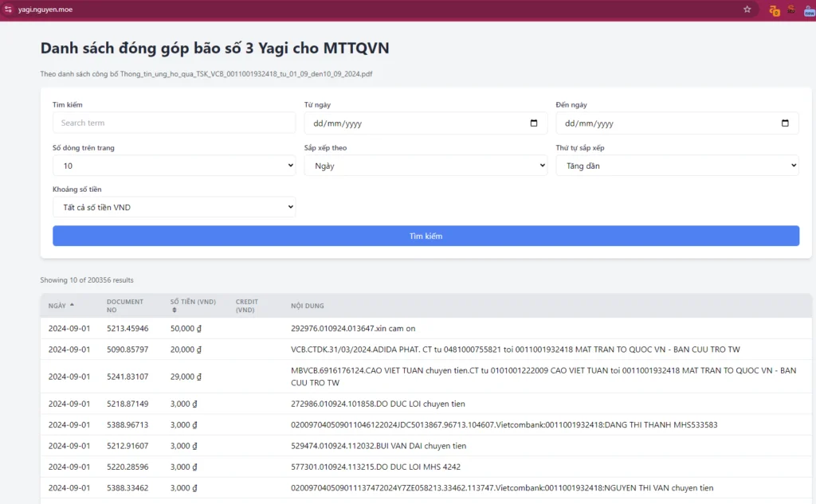Click the date cell in the 5388.33462 row
The width and height of the screenshot is (816, 504).
tap(69, 488)
